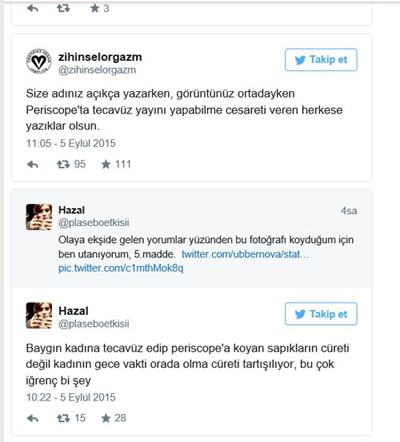Open the twitter.com/ubbernova/stat... link
Viewport: 400px width, 442px height.
245,254
